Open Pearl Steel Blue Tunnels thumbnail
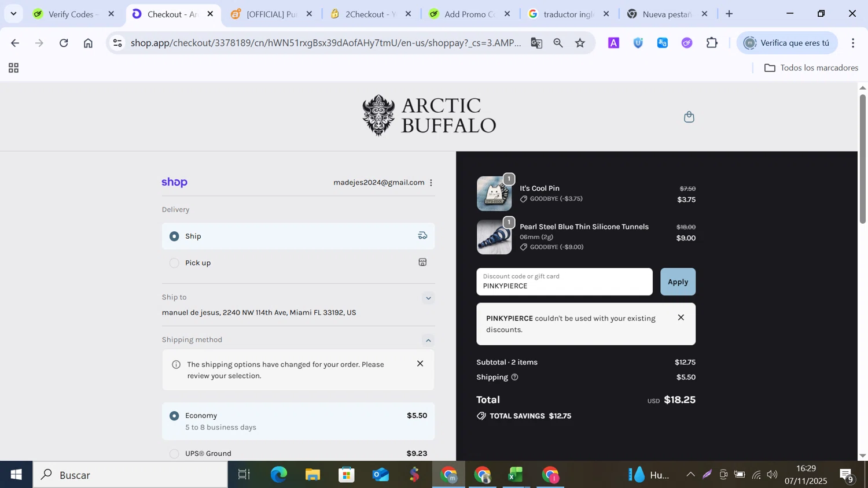The image size is (868, 488). tap(494, 237)
